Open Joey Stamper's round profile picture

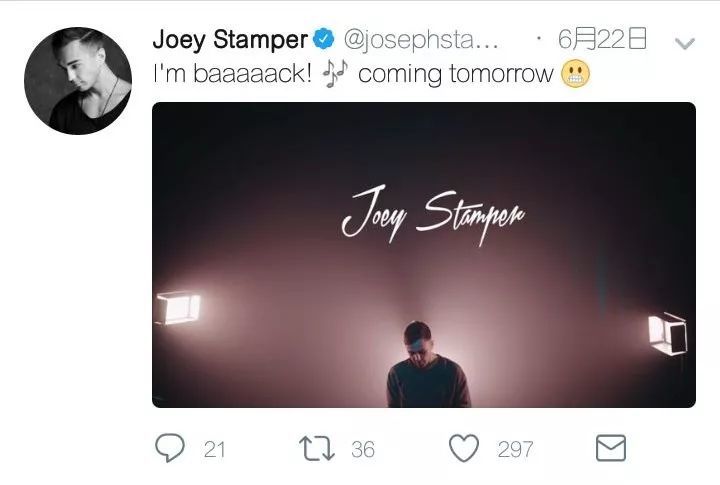(78, 81)
